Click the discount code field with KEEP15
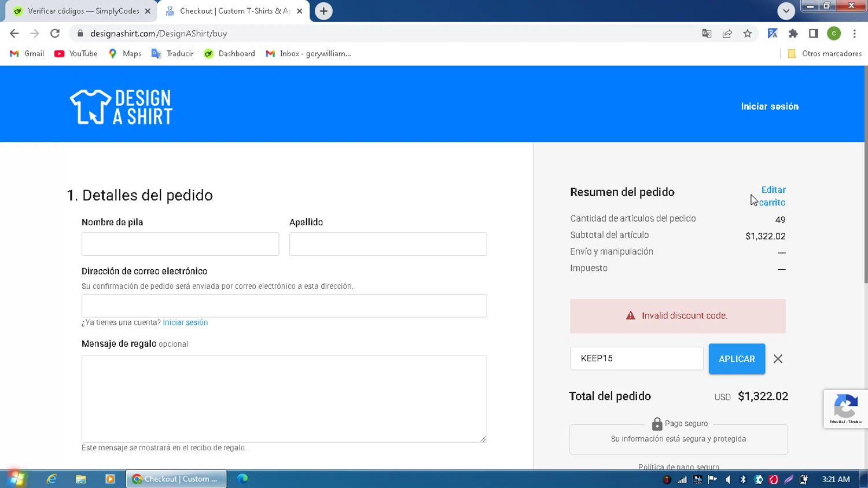The width and height of the screenshot is (868, 488). point(637,358)
